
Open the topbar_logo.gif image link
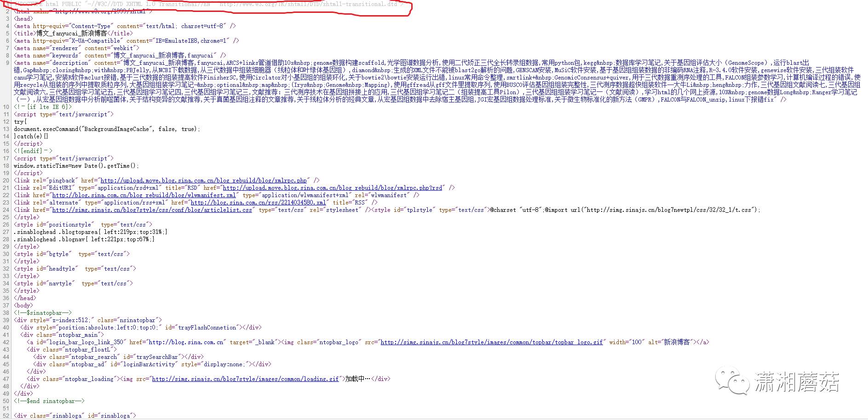pos(492,342)
